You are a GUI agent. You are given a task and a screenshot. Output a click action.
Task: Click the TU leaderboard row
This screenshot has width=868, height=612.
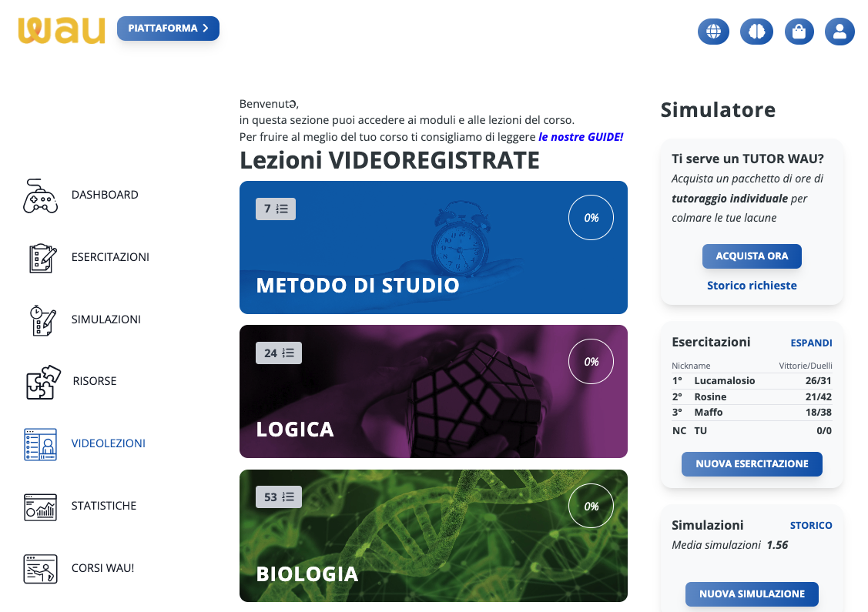(x=752, y=430)
